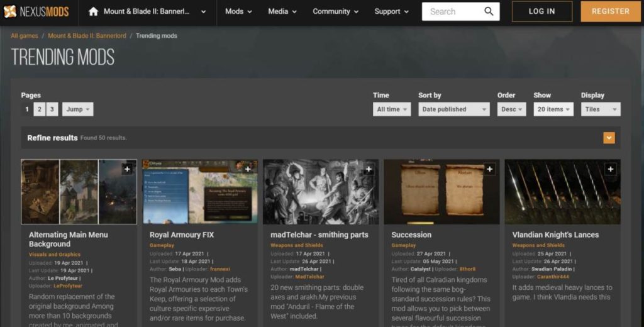Open madTelchar - smithing parts title

[x=319, y=235]
